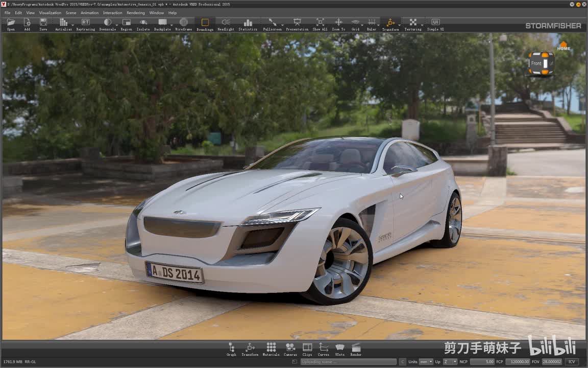The width and height of the screenshot is (588, 368).
Task: Open the Scene Graph panel
Action: click(x=231, y=349)
